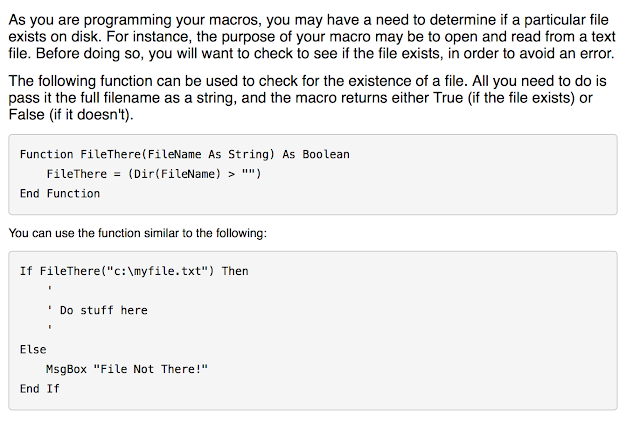Click the "End If" code line
Image resolution: width=640 pixels, height=424 pixels.
tap(40, 389)
